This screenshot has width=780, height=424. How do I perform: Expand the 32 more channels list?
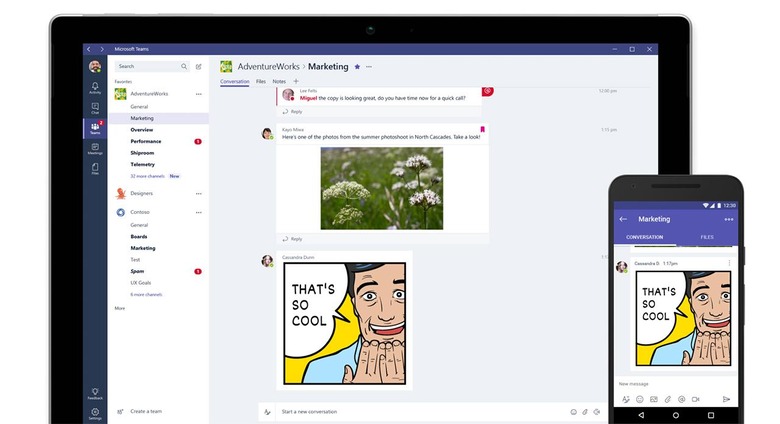[146, 176]
